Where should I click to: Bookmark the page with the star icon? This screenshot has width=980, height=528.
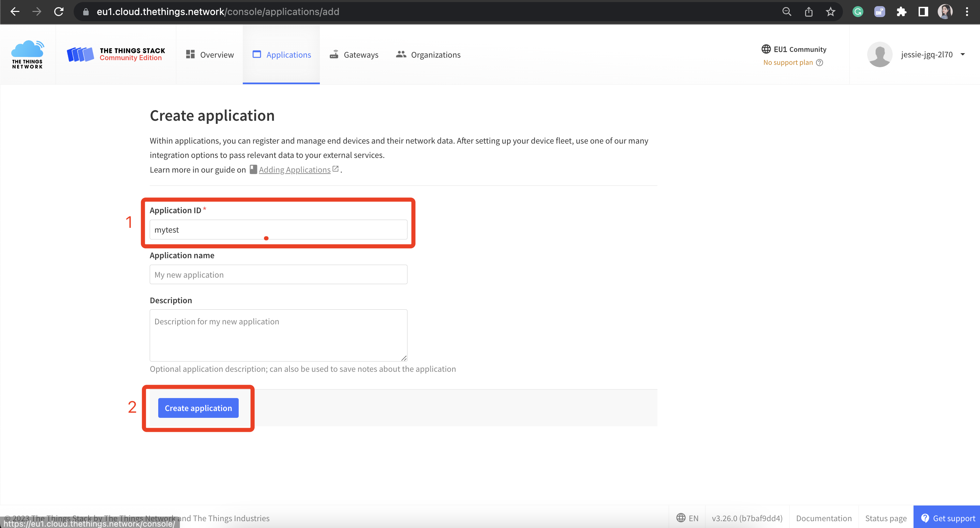(831, 11)
